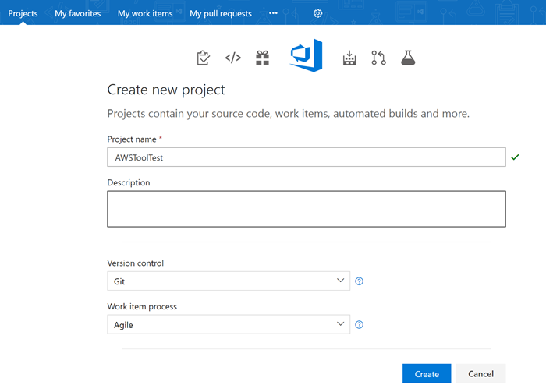Click the pull request branches icon
Screen dimensions: 546x392
378,58
